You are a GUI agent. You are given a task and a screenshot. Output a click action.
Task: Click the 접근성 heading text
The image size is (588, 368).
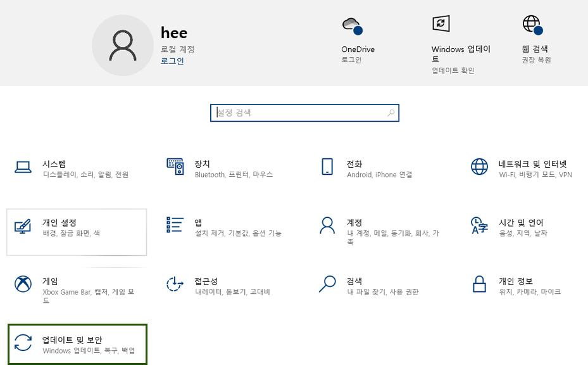point(206,281)
